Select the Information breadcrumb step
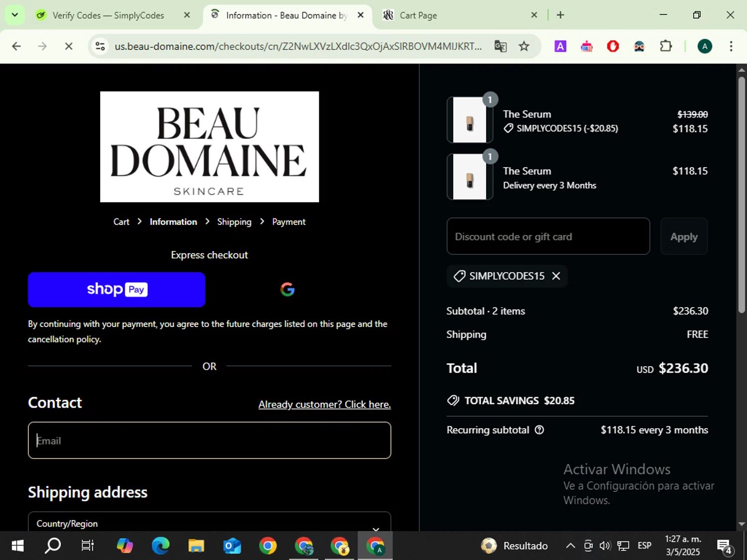Screen dimensions: 747x560 tap(173, 222)
